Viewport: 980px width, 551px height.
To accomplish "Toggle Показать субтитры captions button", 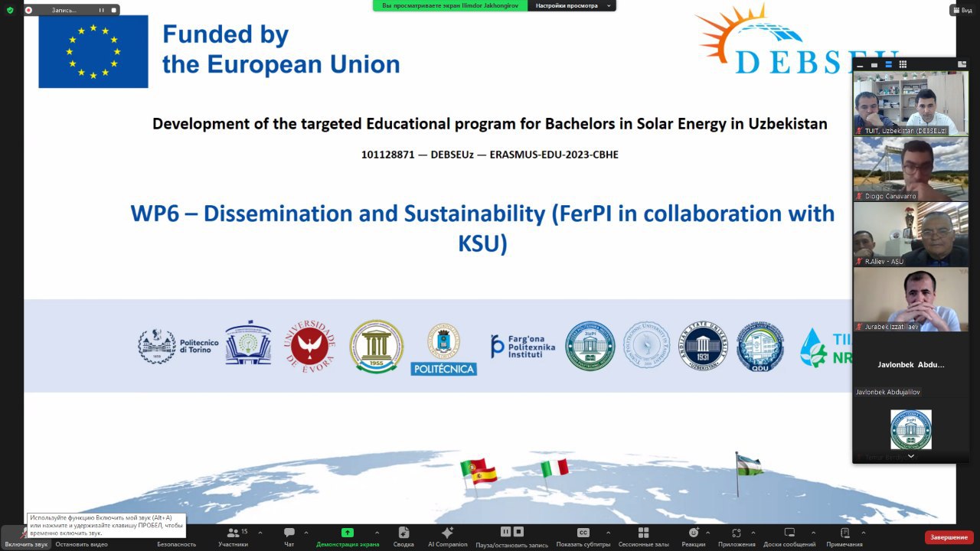I will tap(583, 533).
